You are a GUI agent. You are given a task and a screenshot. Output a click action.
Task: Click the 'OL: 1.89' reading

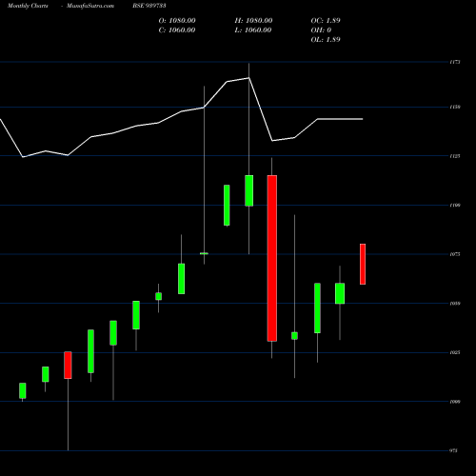click(326, 40)
